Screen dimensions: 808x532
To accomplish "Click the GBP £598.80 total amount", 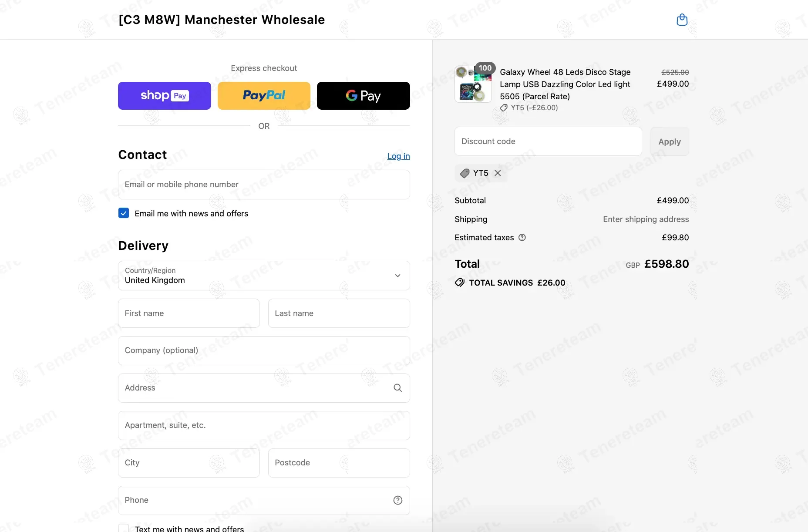I will (x=657, y=264).
